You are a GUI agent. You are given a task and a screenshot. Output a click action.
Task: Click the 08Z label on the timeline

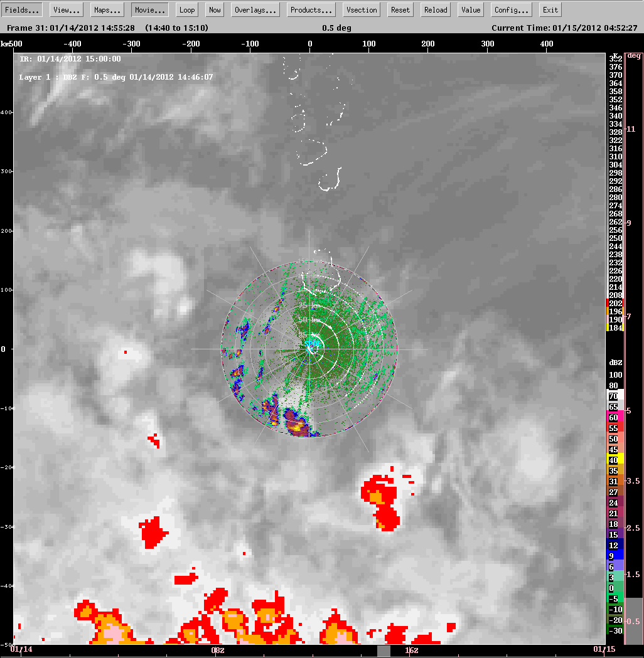[218, 650]
